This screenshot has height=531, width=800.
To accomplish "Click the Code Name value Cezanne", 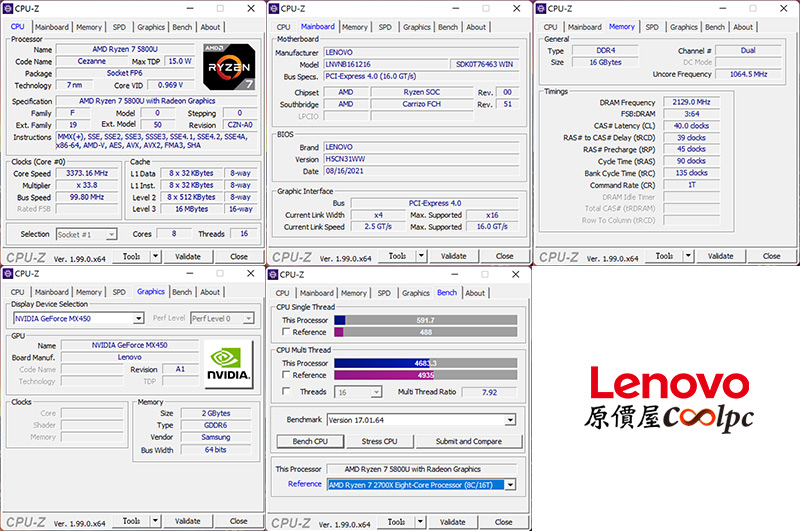I will pos(92,61).
